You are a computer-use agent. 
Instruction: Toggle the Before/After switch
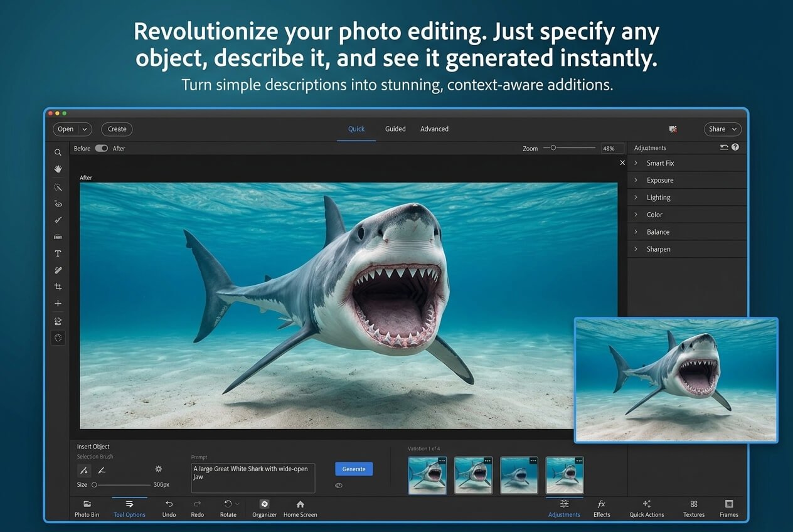pos(100,148)
